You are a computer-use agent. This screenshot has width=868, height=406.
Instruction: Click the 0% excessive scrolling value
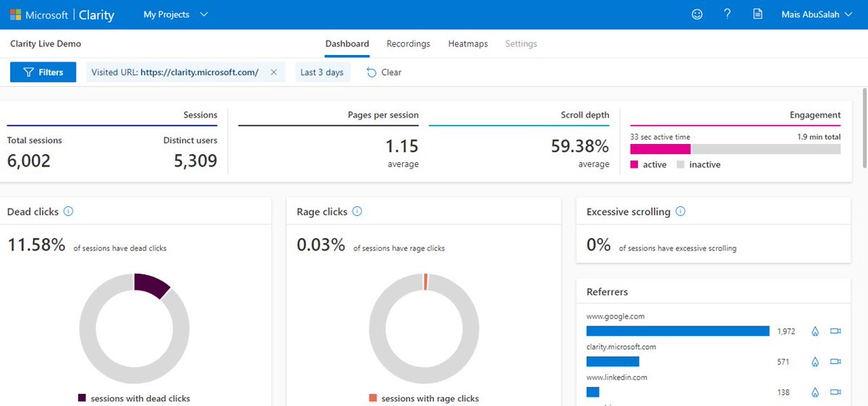(599, 245)
